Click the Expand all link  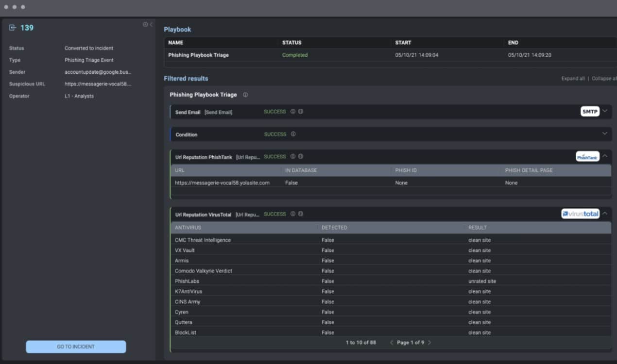point(573,79)
